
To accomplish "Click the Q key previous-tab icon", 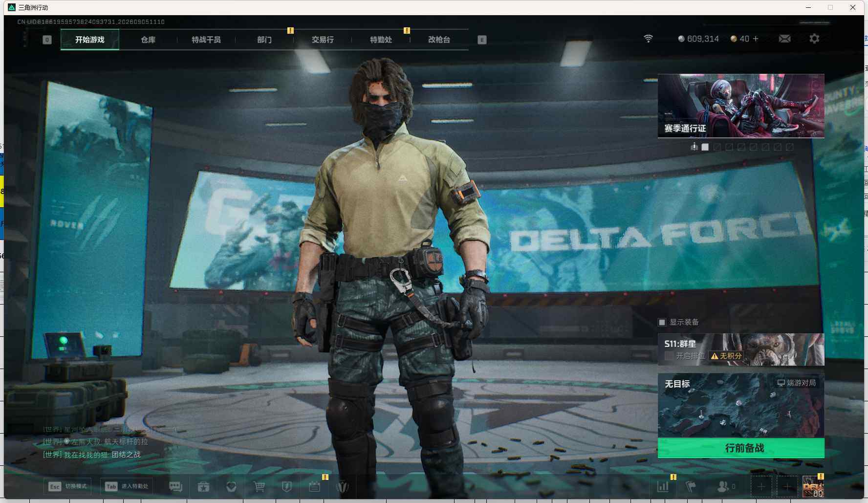I will tap(47, 40).
